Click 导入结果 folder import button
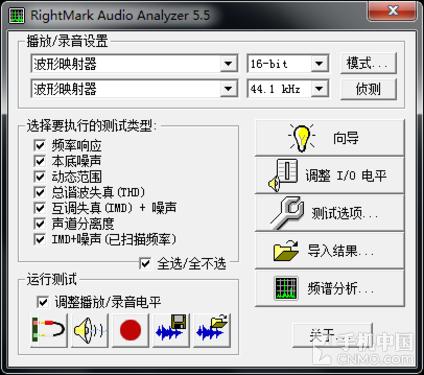This screenshot has height=375, width=424. (330, 251)
